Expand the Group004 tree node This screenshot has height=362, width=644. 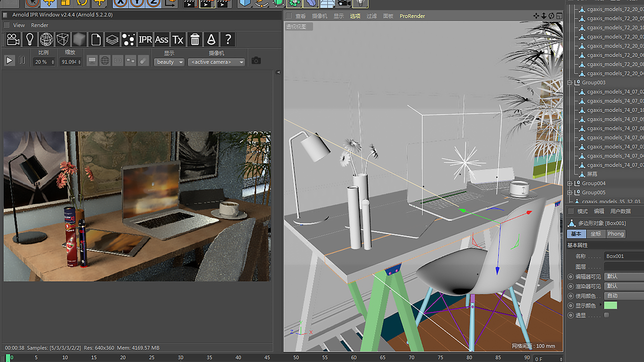(x=570, y=184)
